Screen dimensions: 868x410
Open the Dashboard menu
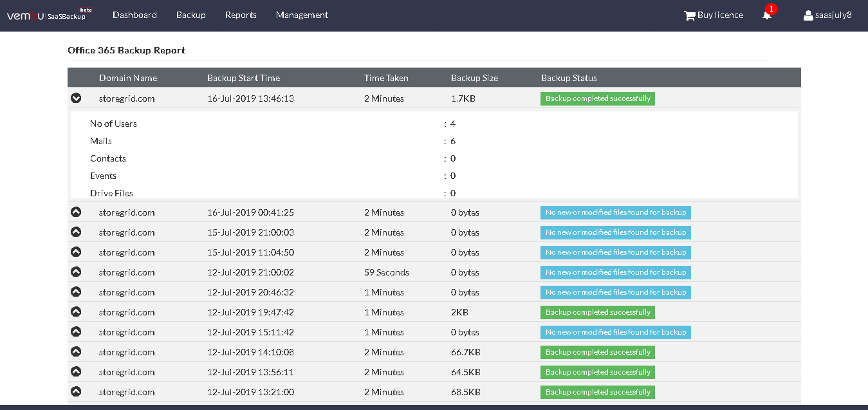pyautogui.click(x=134, y=15)
